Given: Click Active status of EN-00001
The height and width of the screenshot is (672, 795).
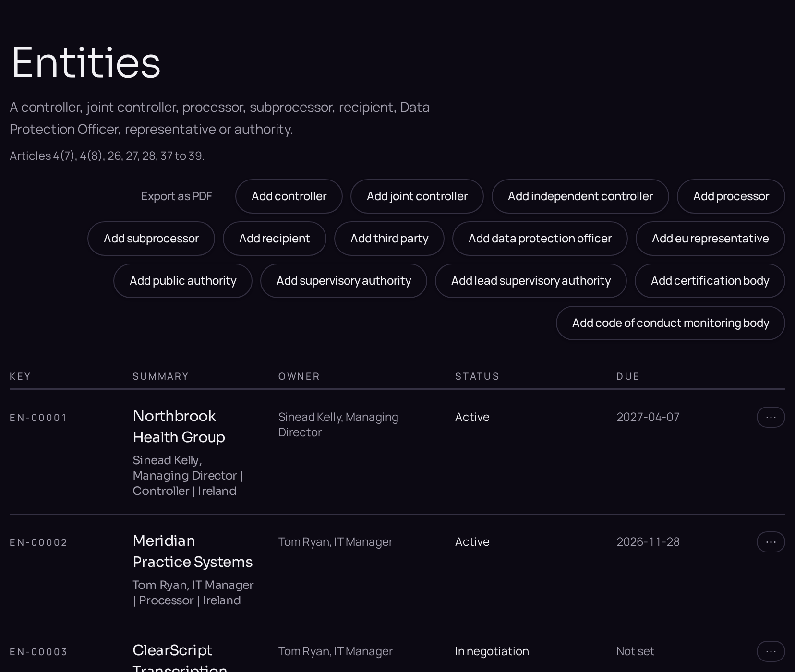Looking at the screenshot, I should tap(472, 417).
